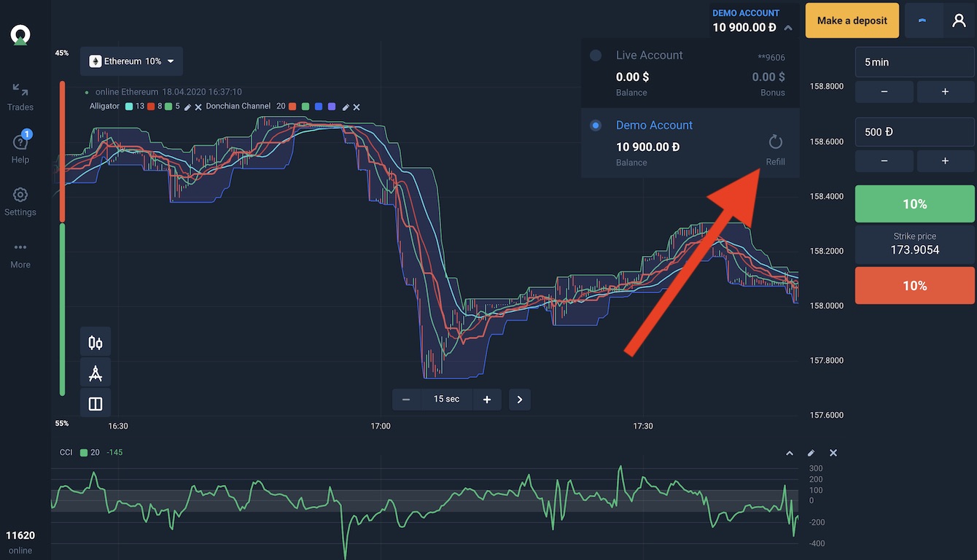This screenshot has height=560, width=977.
Task: Click the candlestick chart type icon
Action: coord(96,342)
